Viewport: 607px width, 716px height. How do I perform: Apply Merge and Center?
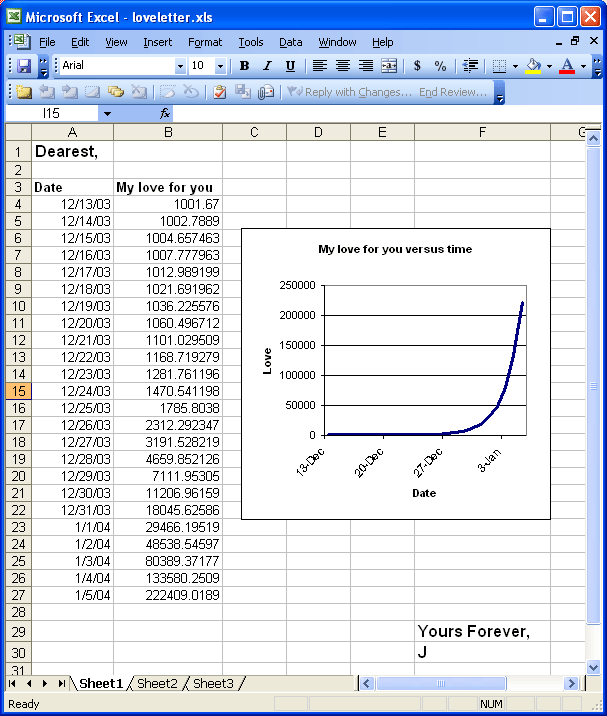[389, 66]
